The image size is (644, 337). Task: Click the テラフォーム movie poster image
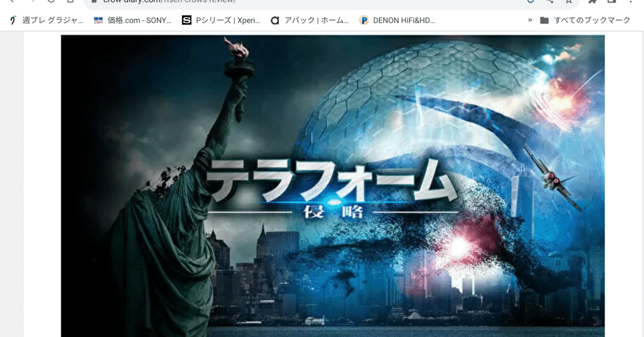pos(332,186)
